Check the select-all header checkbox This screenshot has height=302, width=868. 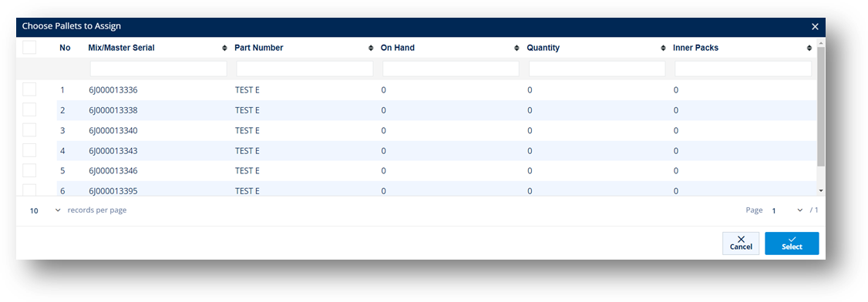pos(29,48)
